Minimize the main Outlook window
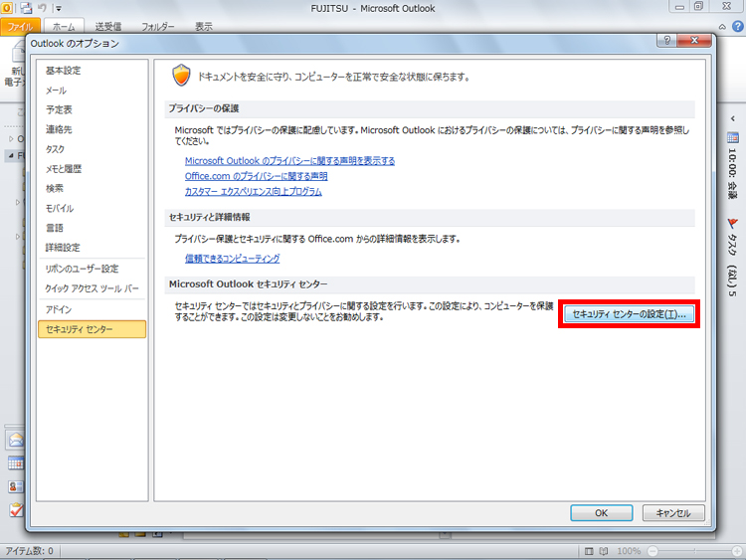Image resolution: width=746 pixels, height=560 pixels. pos(680,7)
